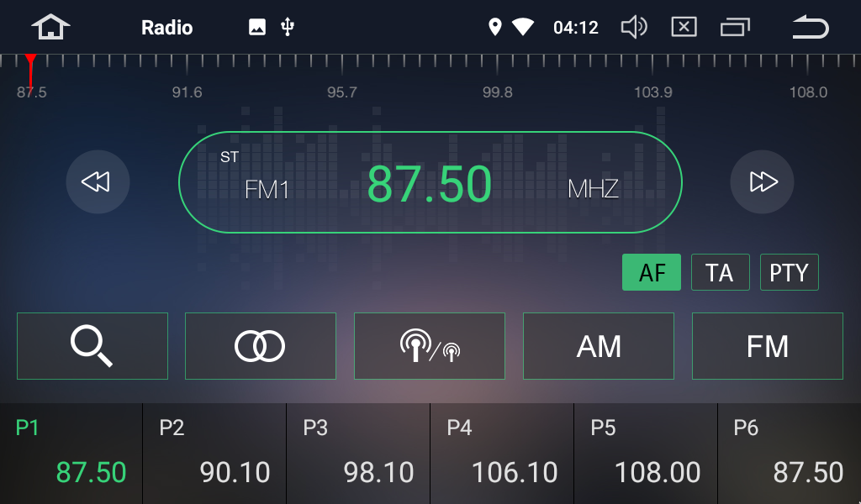The image size is (861, 504).
Task: Toggle the PTY program type button
Action: (789, 273)
